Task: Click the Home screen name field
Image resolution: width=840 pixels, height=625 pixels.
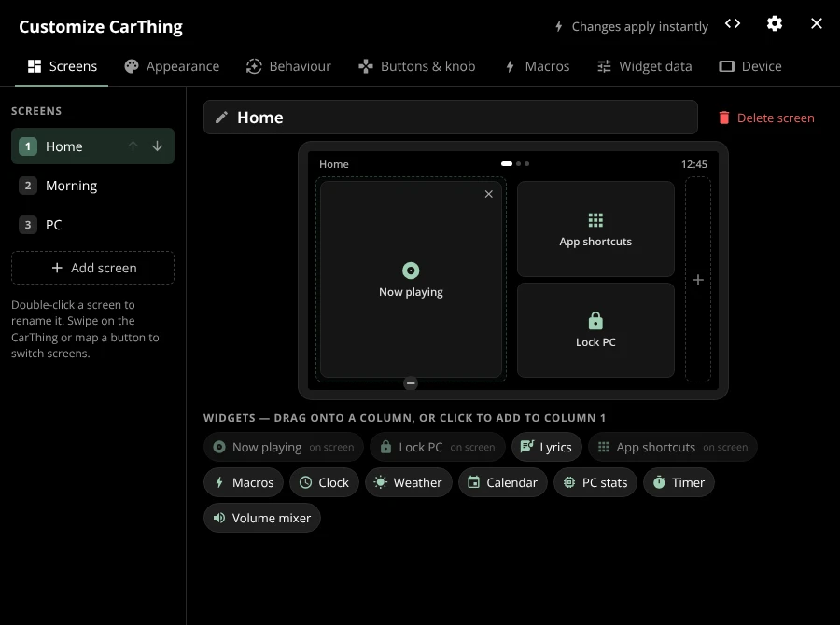Action: [x=451, y=118]
